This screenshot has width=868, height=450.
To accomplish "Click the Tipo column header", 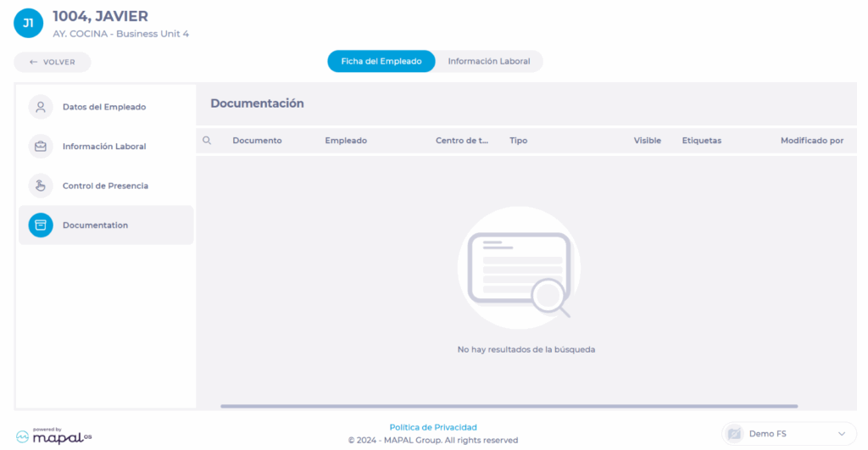I will 518,141.
